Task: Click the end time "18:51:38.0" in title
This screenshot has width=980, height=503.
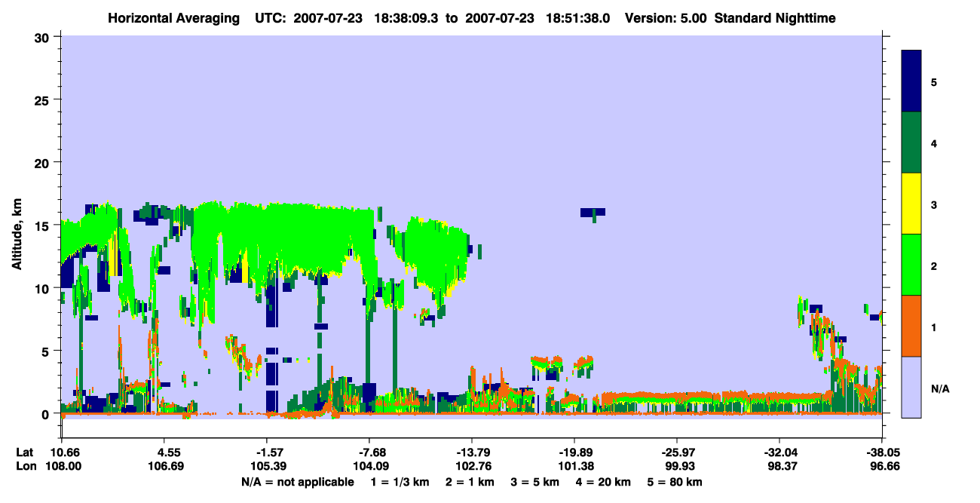Action: pos(580,17)
